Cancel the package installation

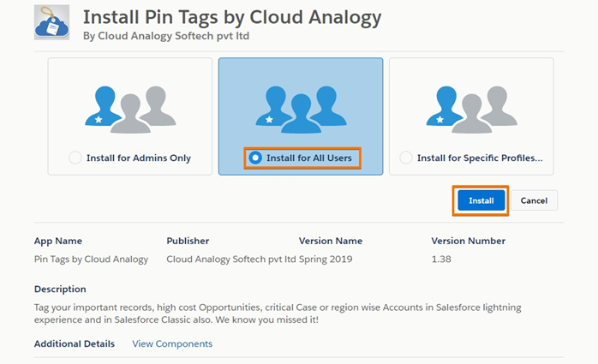pos(534,200)
